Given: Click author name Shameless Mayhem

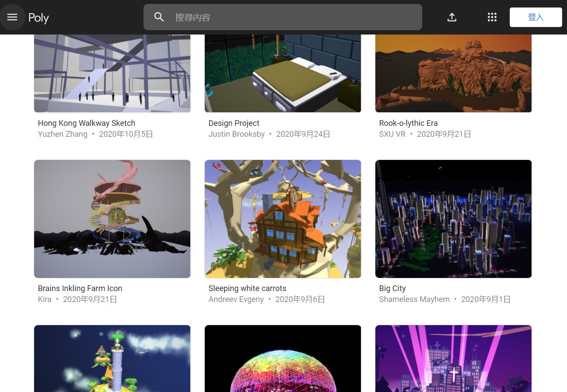Looking at the screenshot, I should click(414, 299).
